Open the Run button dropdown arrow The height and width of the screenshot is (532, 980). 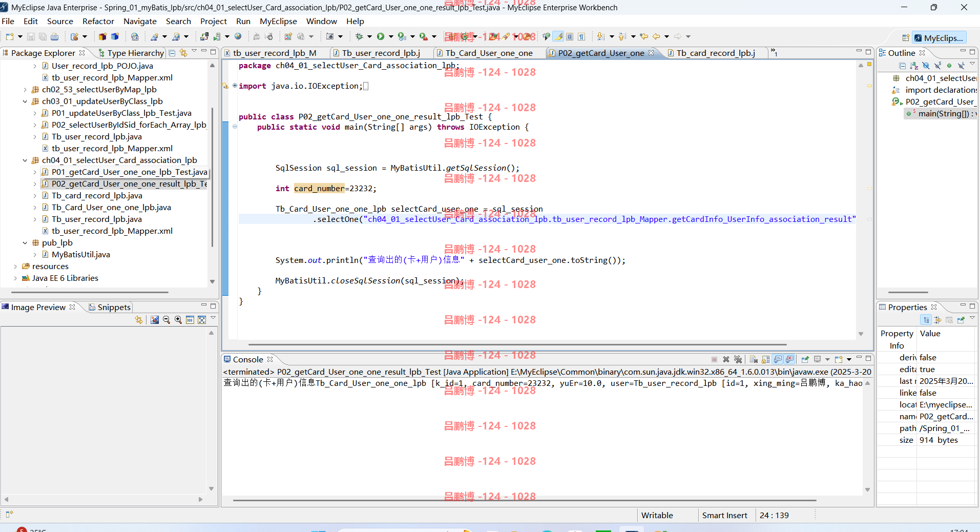coord(391,37)
